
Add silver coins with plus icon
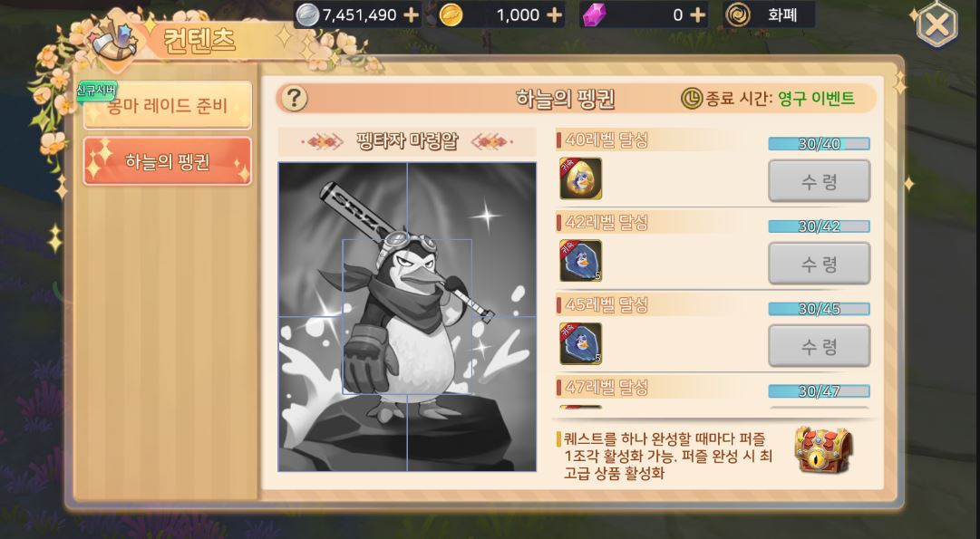coord(411,15)
